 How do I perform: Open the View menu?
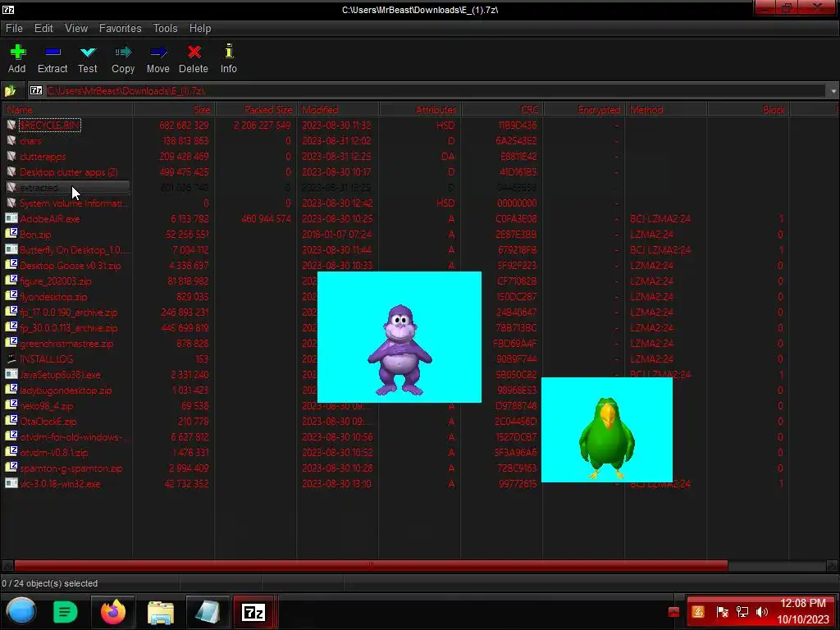point(76,29)
